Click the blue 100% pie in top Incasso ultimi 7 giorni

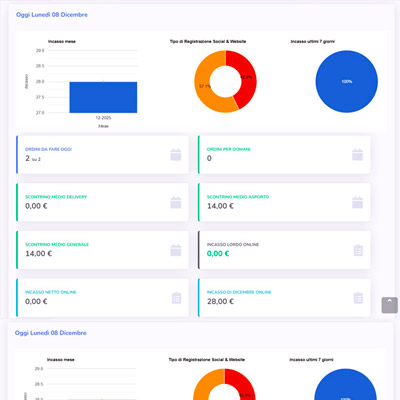(x=347, y=81)
